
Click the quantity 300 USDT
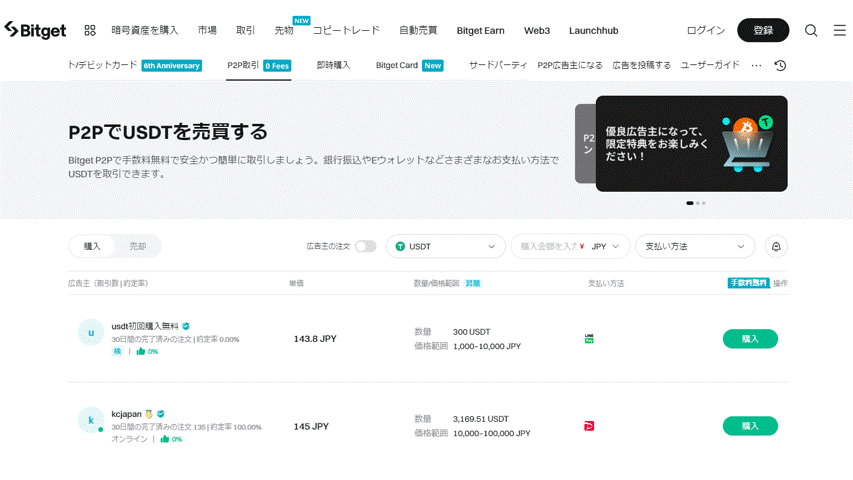click(472, 331)
